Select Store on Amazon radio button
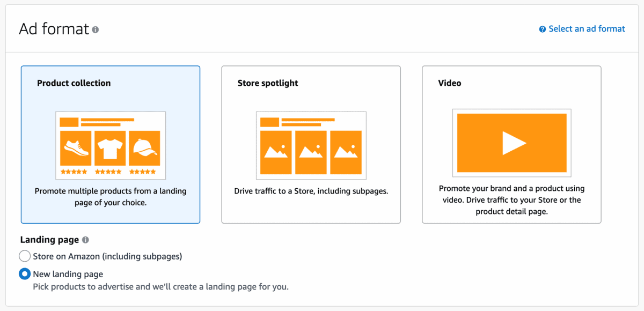Image resolution: width=644 pixels, height=311 pixels. point(25,256)
